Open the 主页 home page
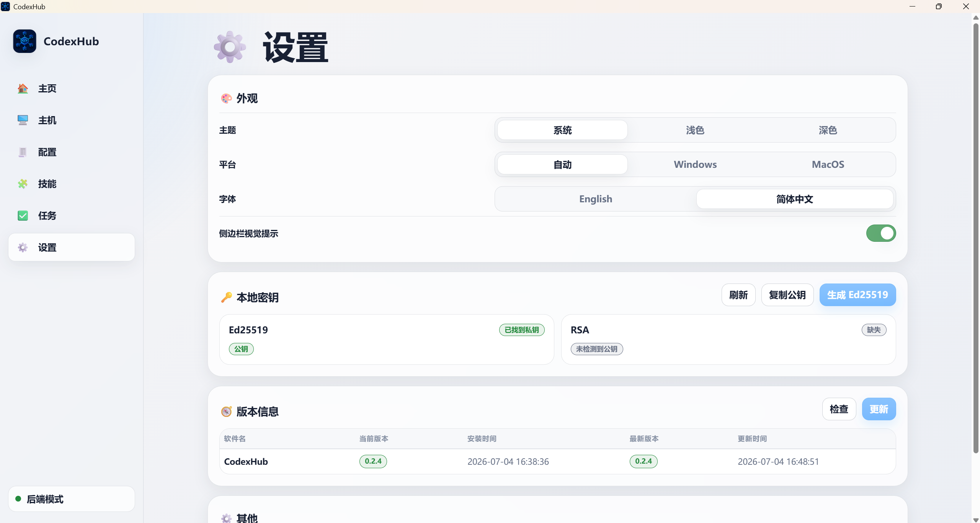The height and width of the screenshot is (523, 980). click(72, 89)
